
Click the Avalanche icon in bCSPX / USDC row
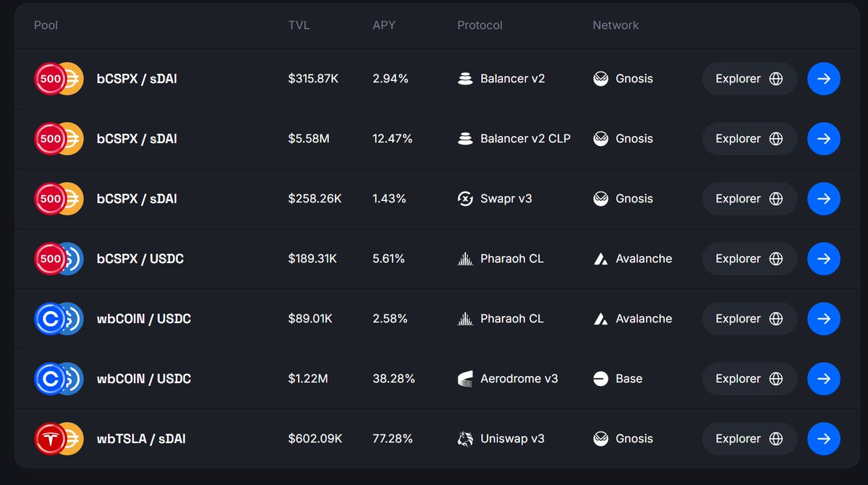(x=600, y=259)
